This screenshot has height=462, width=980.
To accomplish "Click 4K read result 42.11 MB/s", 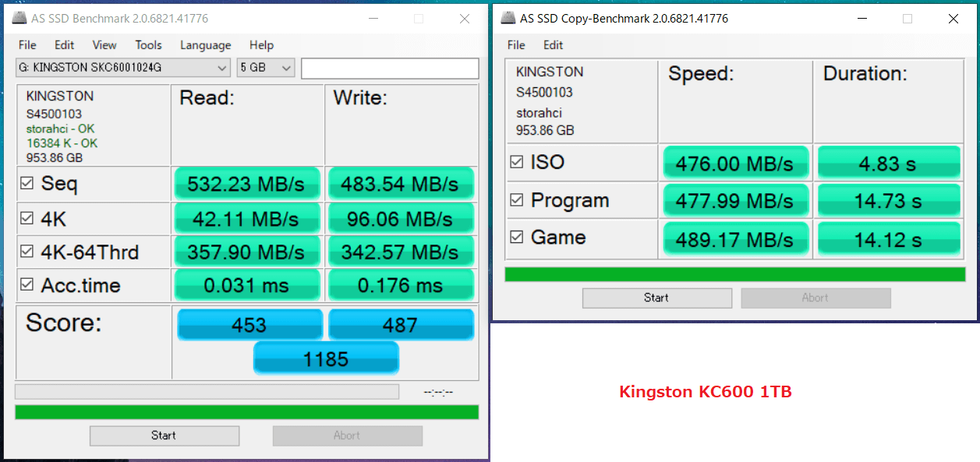I will tap(246, 220).
